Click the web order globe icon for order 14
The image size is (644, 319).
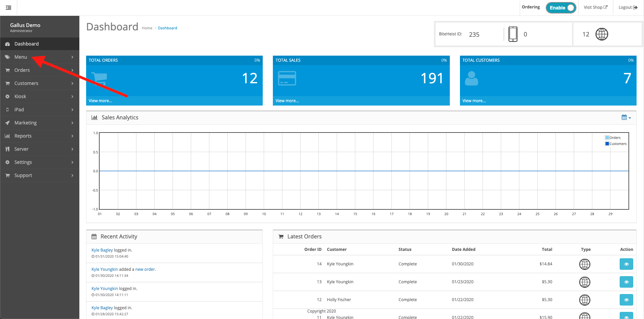585,264
